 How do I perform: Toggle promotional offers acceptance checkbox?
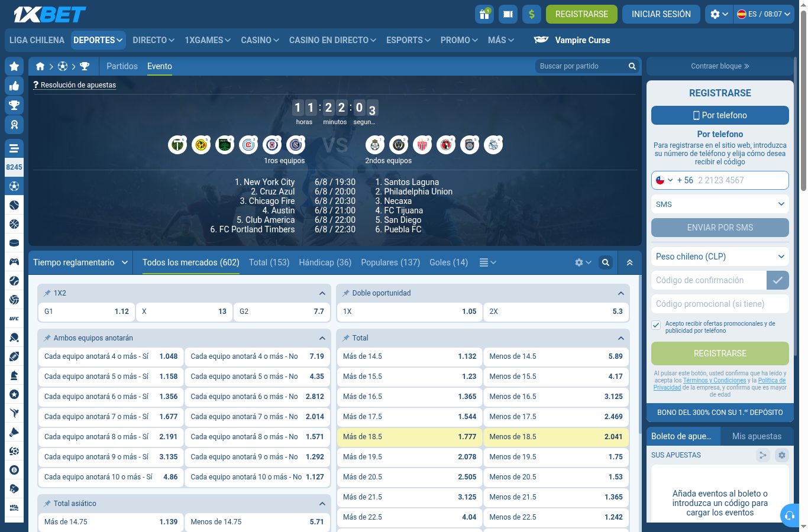click(656, 325)
